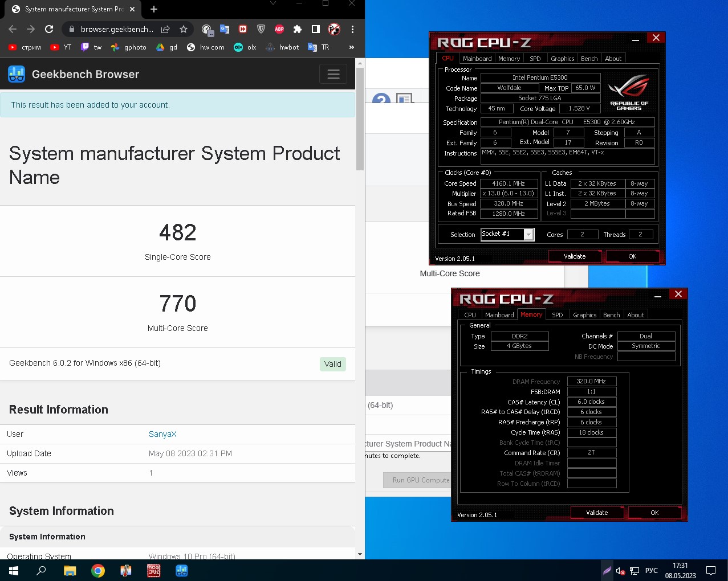This screenshot has height=581, width=728.
Task: Select the DRAM Frequency 320.0 MHz value
Action: [x=591, y=381]
